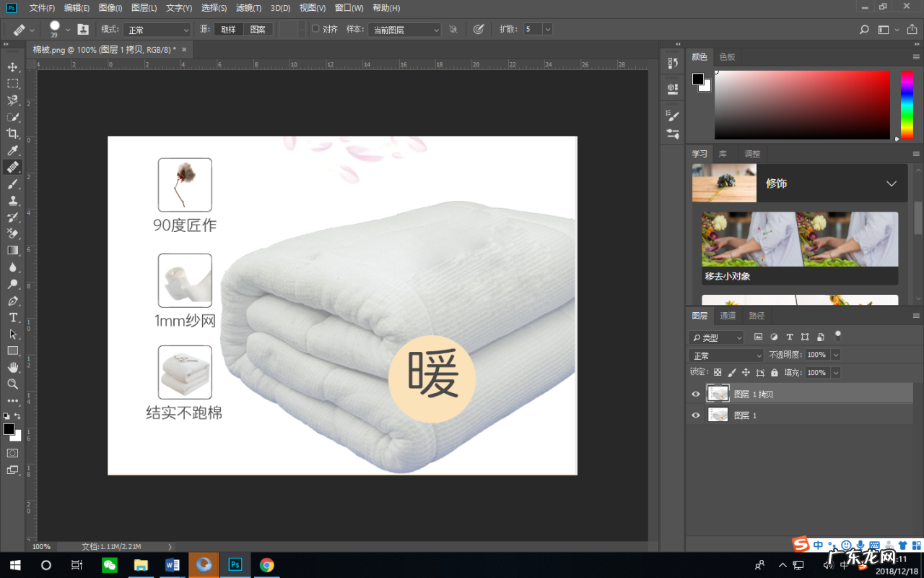
Task: Click the lock transparent pixels icon
Action: 716,372
